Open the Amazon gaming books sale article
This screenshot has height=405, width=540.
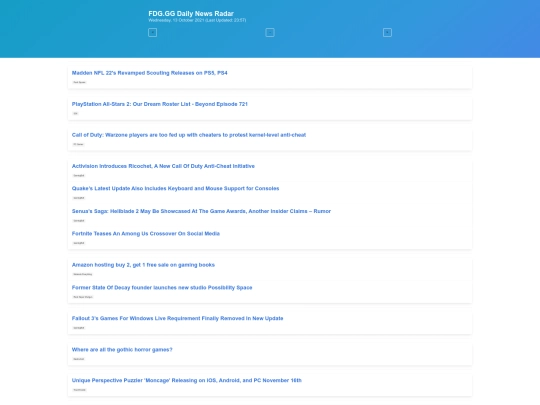(x=143, y=265)
